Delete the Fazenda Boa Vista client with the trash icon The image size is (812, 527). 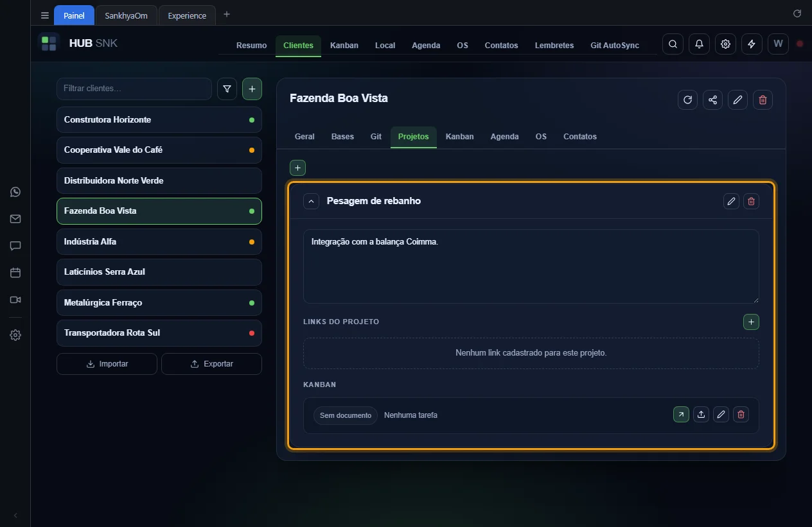pyautogui.click(x=763, y=99)
